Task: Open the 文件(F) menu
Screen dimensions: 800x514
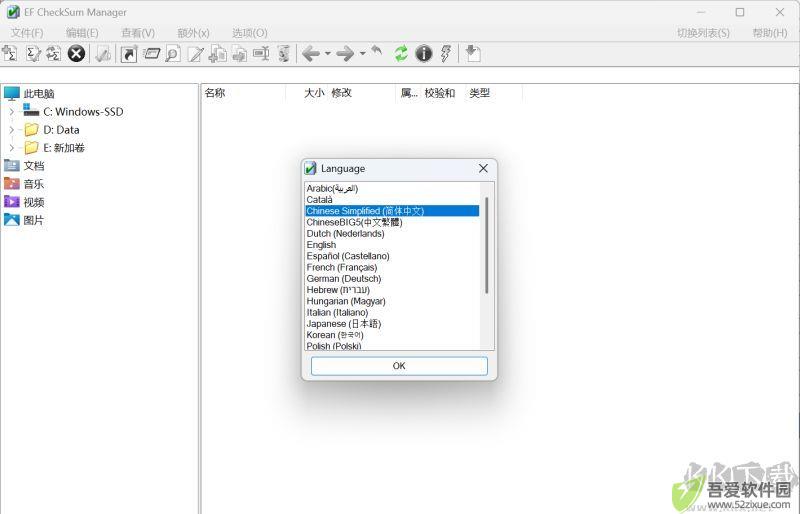Action: tap(27, 33)
